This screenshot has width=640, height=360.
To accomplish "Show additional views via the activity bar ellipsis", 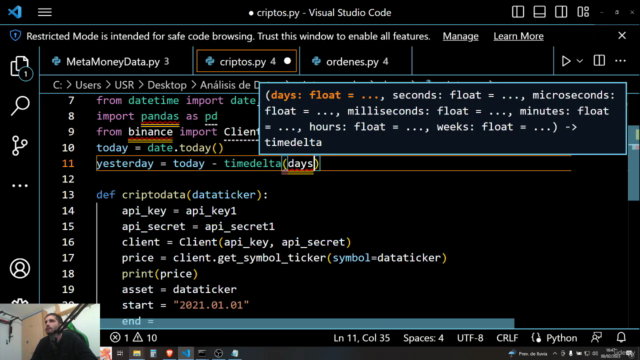I will click(x=20, y=186).
